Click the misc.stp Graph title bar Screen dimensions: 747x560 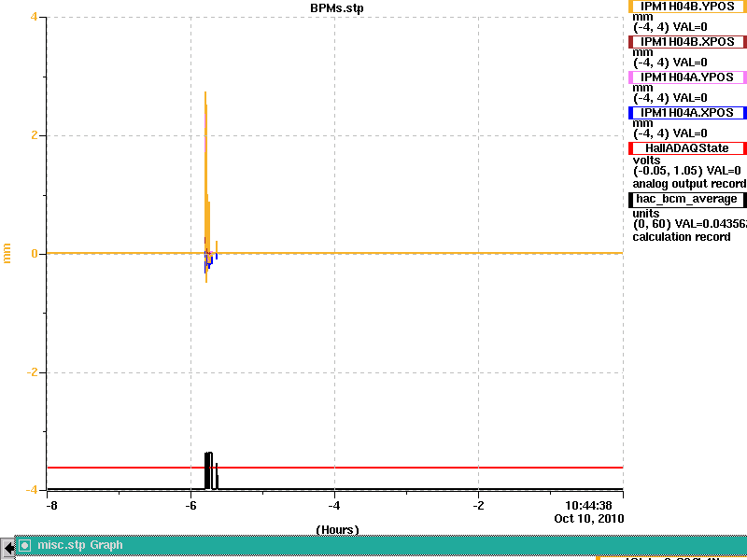click(x=381, y=545)
